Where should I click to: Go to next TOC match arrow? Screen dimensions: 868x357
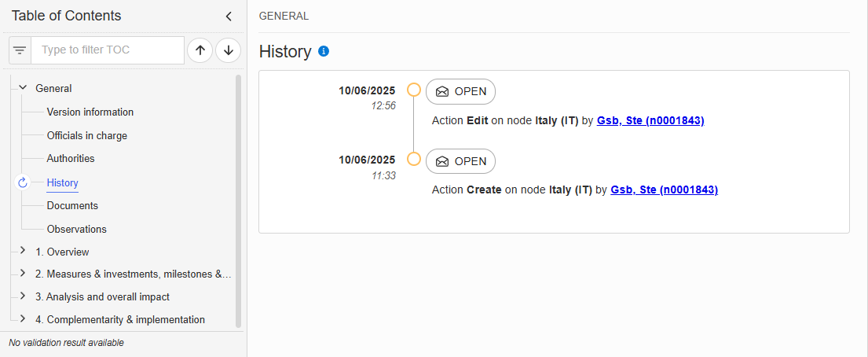pyautogui.click(x=228, y=50)
